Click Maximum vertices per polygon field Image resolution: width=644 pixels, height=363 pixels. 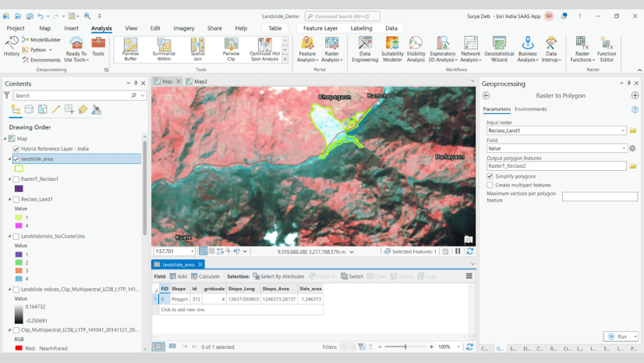(600, 197)
